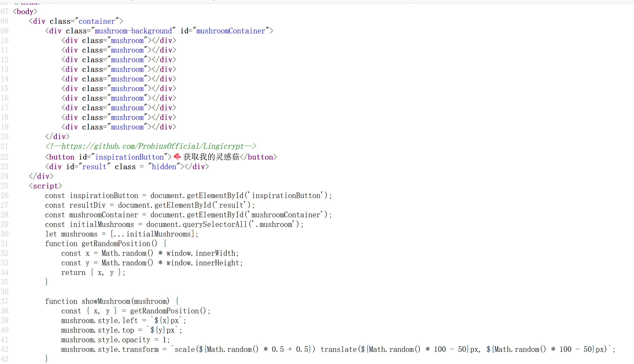Click the GitHub Lingicrypt URL comment
The width and height of the screenshot is (634, 364).
[x=151, y=146]
